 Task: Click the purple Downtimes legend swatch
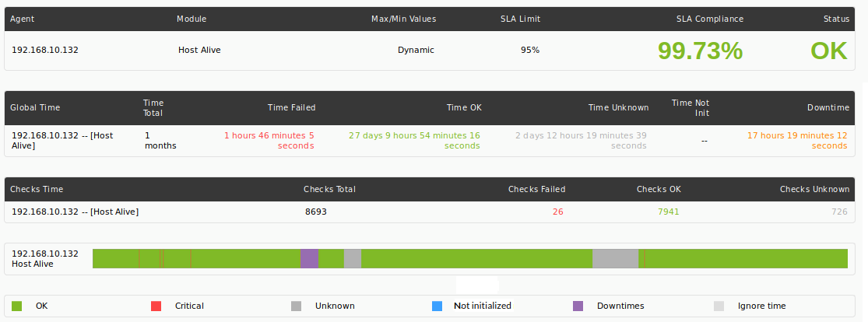578,306
